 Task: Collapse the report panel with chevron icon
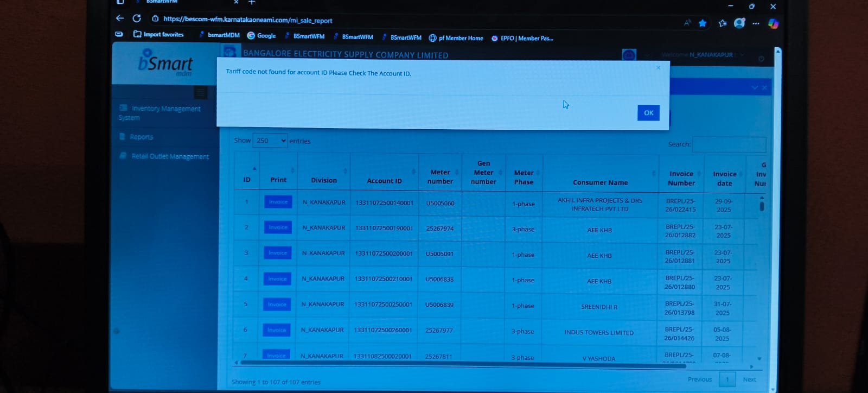755,87
